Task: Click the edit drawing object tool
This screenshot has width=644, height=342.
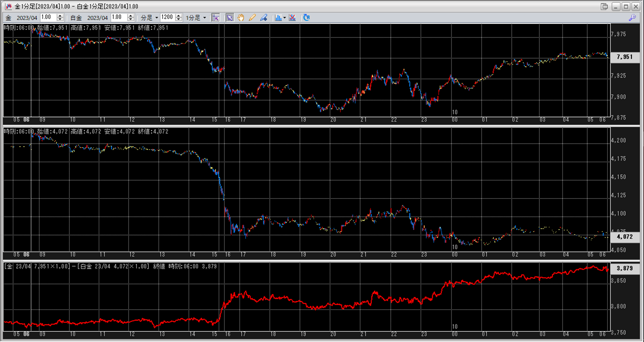Action: pos(264,18)
